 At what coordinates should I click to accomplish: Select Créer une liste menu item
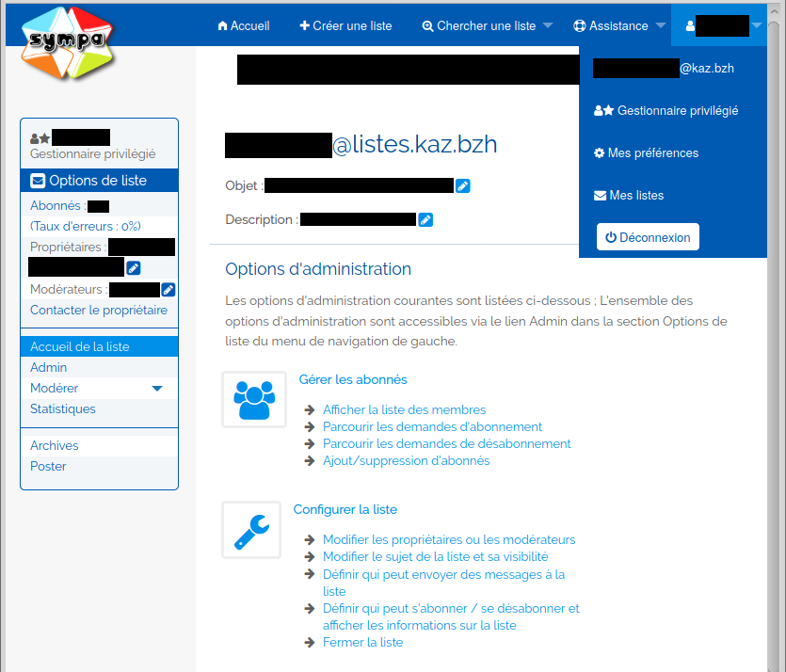click(345, 26)
